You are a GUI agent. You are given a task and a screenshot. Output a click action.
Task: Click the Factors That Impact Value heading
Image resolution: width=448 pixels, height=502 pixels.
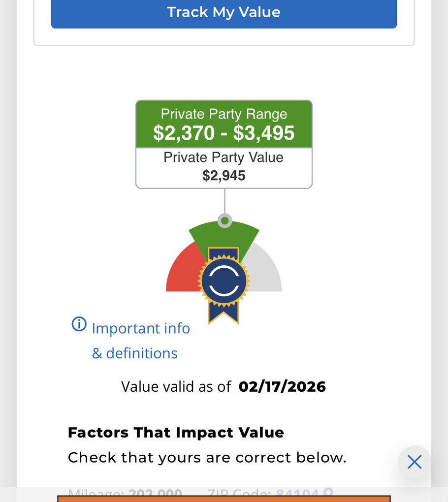click(x=176, y=433)
